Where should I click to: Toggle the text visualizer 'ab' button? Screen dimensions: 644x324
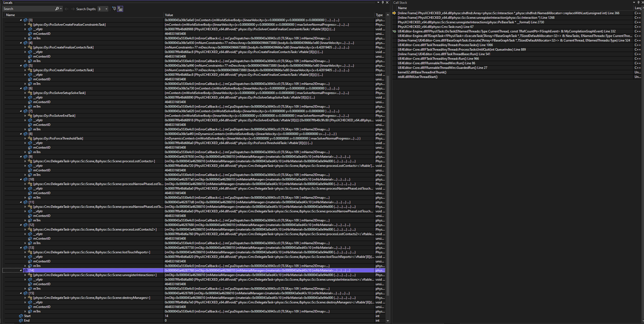[x=120, y=9]
